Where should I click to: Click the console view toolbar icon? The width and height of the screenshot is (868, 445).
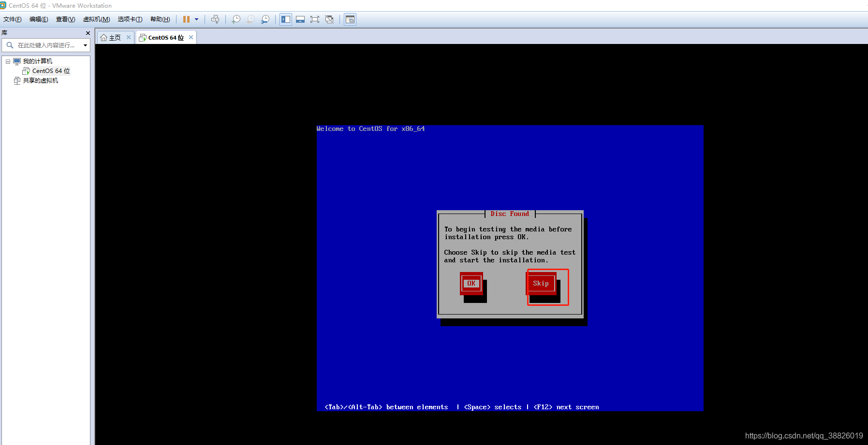[x=350, y=19]
